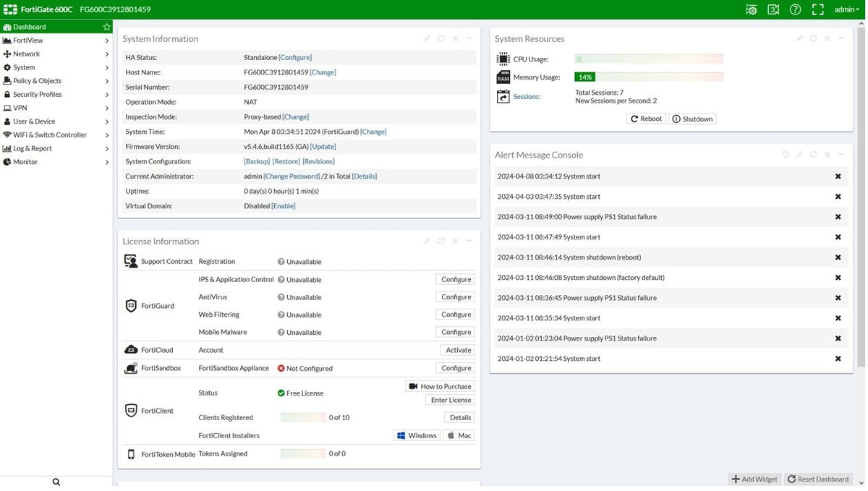The height and width of the screenshot is (491, 868).
Task: Download the Mac FortiClient installer
Action: pyautogui.click(x=459, y=435)
